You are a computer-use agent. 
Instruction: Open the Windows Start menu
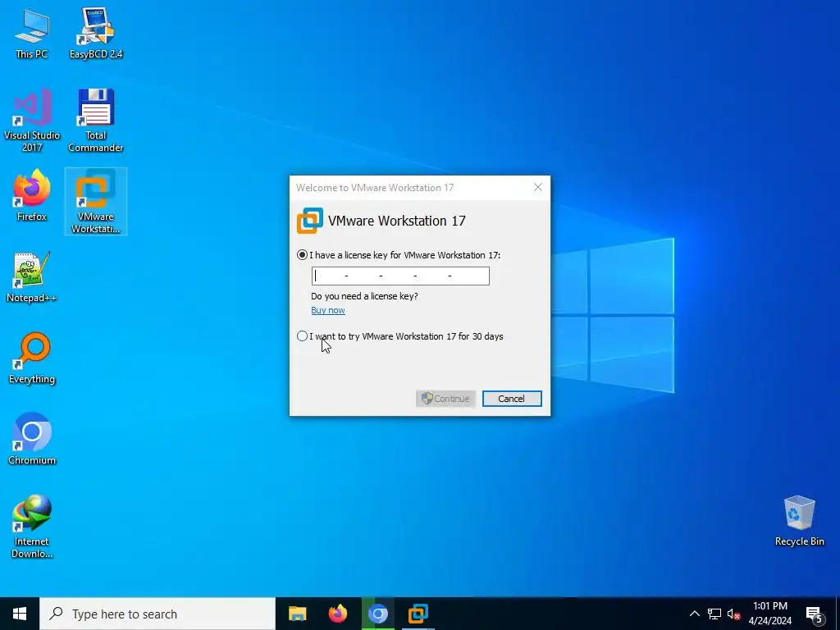pos(20,614)
